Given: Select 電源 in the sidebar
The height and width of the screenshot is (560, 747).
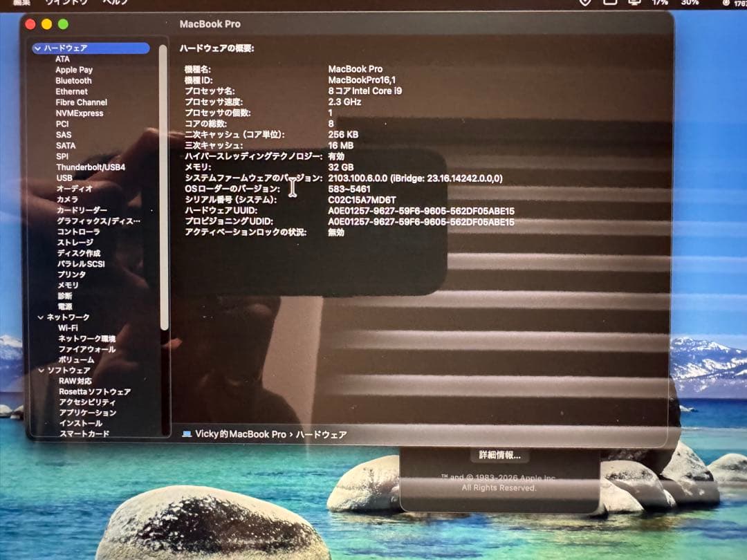Looking at the screenshot, I should tap(65, 307).
